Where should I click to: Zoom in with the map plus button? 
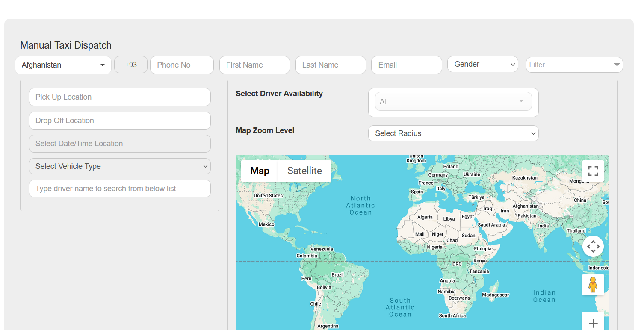point(593,323)
